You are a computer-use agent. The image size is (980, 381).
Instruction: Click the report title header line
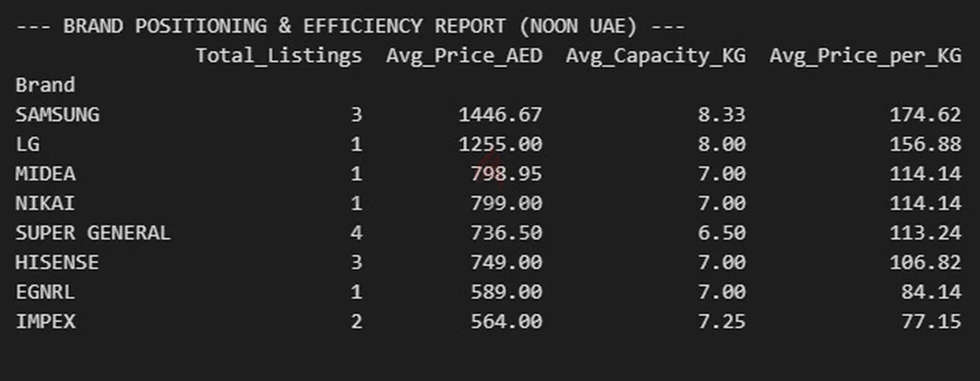(x=350, y=26)
